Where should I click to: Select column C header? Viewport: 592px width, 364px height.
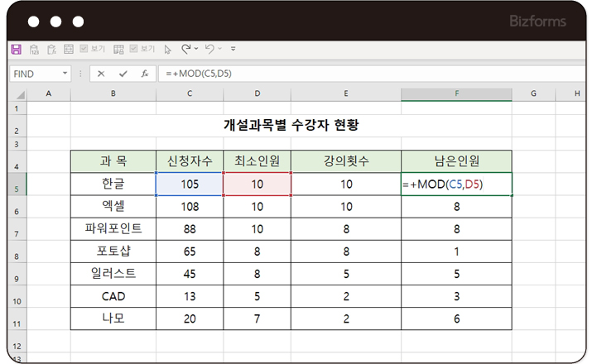point(190,93)
